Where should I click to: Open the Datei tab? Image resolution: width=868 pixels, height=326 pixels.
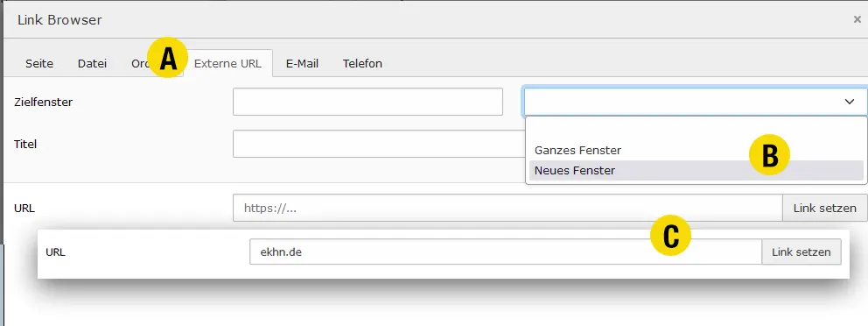tap(92, 63)
